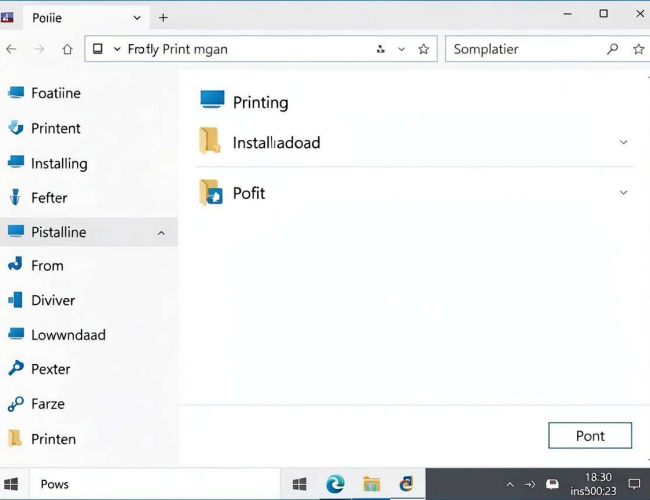Open the Foatiine sidebar item icon
This screenshot has height=500, width=650.
click(x=16, y=92)
